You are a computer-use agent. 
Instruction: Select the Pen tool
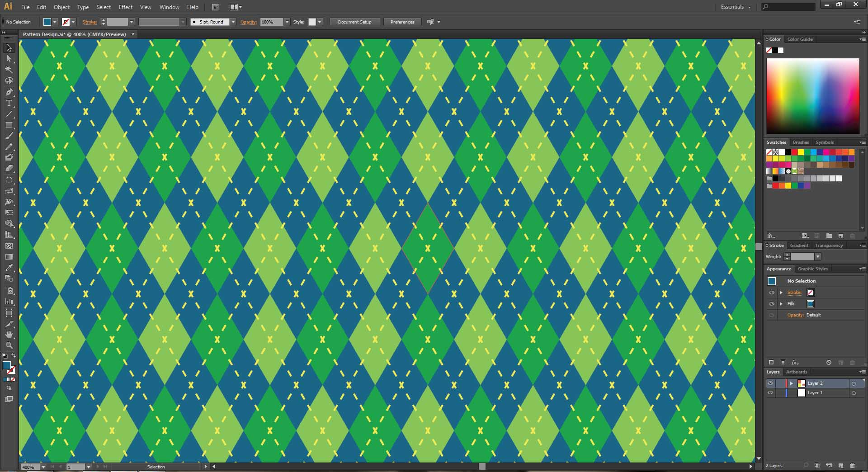coord(9,92)
